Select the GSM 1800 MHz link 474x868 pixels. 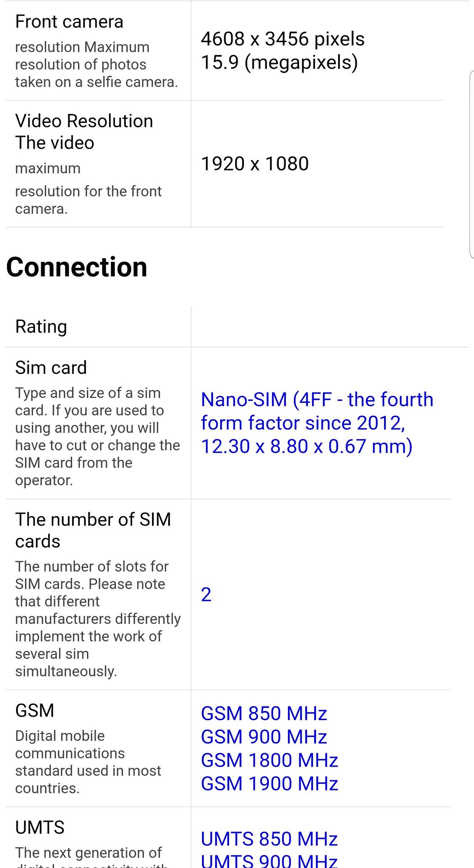pyautogui.click(x=269, y=760)
